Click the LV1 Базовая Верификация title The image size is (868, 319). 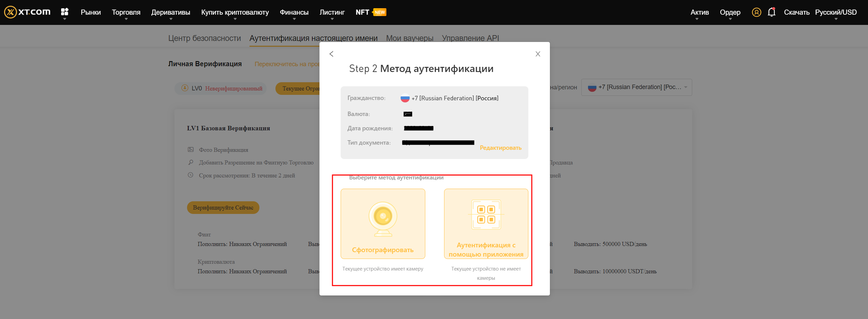[x=228, y=128]
